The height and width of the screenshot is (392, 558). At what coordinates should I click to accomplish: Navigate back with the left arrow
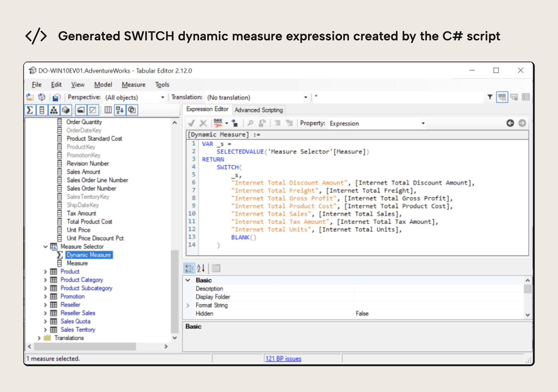tap(510, 123)
